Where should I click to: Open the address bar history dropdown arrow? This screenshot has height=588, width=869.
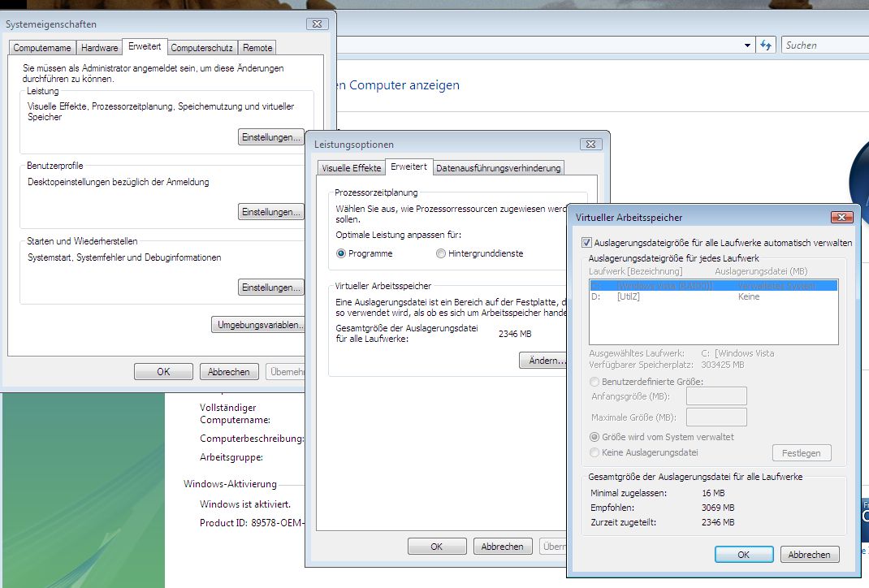[x=749, y=45]
